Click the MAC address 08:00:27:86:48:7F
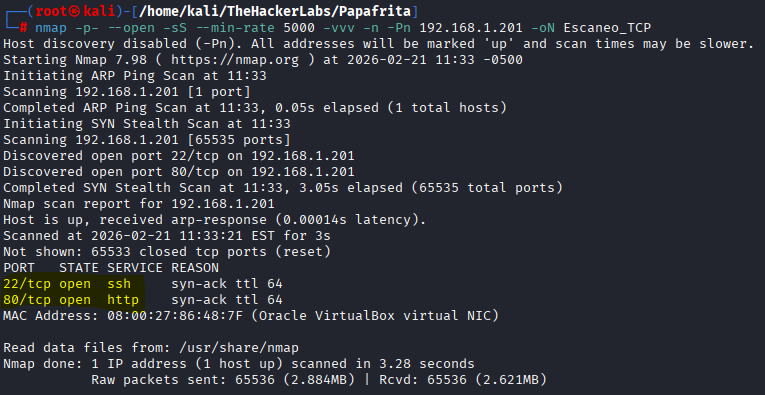The image size is (765, 395). click(175, 316)
